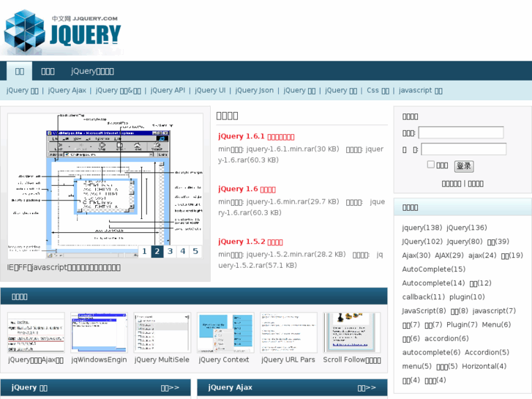
Task: Open the jqWindowsEngin caption link
Action: [99, 359]
